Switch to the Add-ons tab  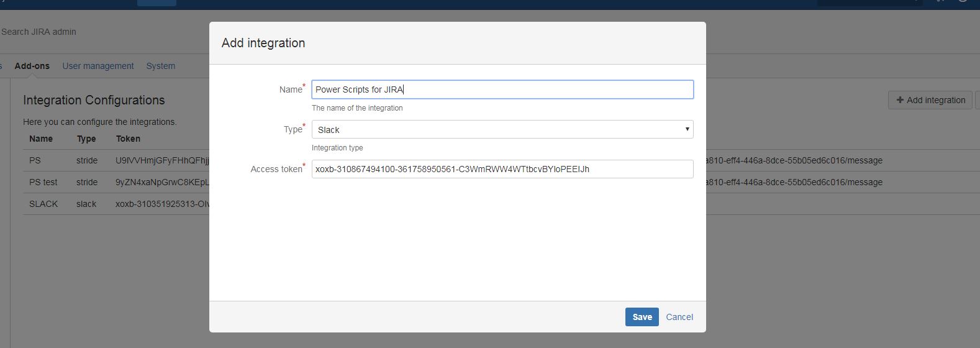[32, 66]
